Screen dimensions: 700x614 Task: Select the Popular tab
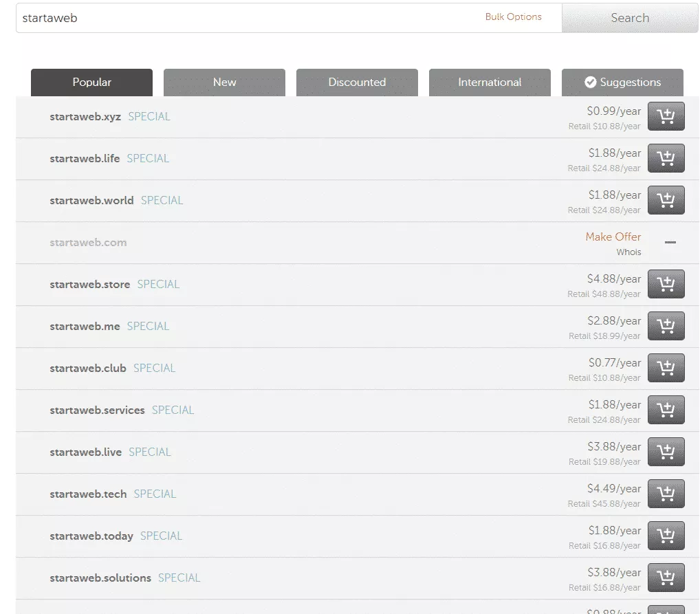[x=91, y=83]
